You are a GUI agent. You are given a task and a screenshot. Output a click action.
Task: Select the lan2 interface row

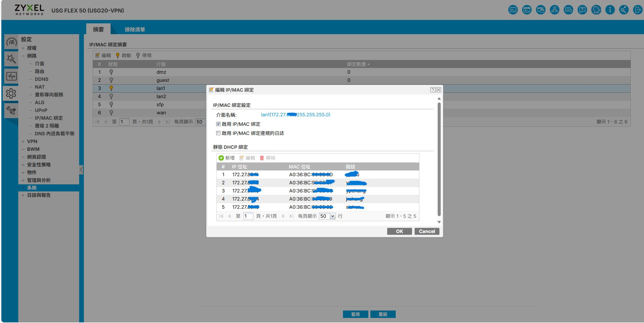pyautogui.click(x=362, y=96)
